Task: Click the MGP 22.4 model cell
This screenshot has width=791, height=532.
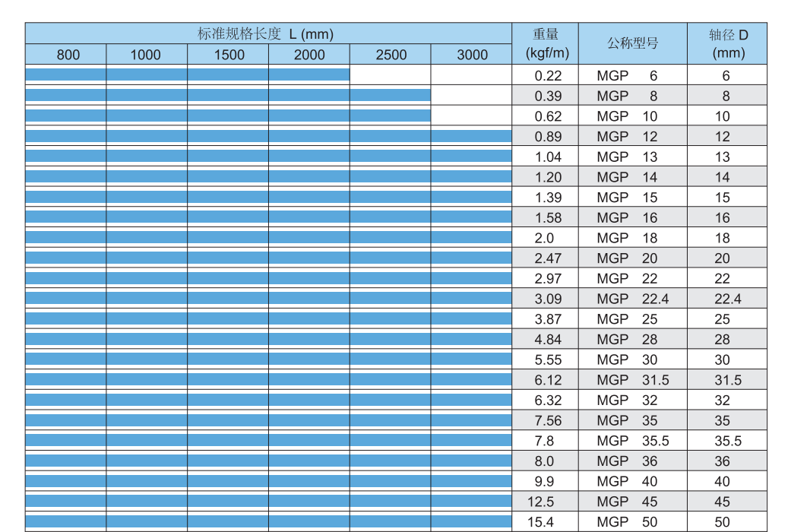Action: pyautogui.click(x=632, y=299)
